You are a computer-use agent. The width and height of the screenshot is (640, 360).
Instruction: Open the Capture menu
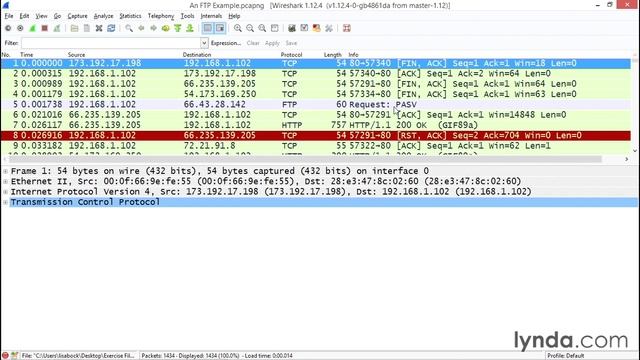click(77, 16)
